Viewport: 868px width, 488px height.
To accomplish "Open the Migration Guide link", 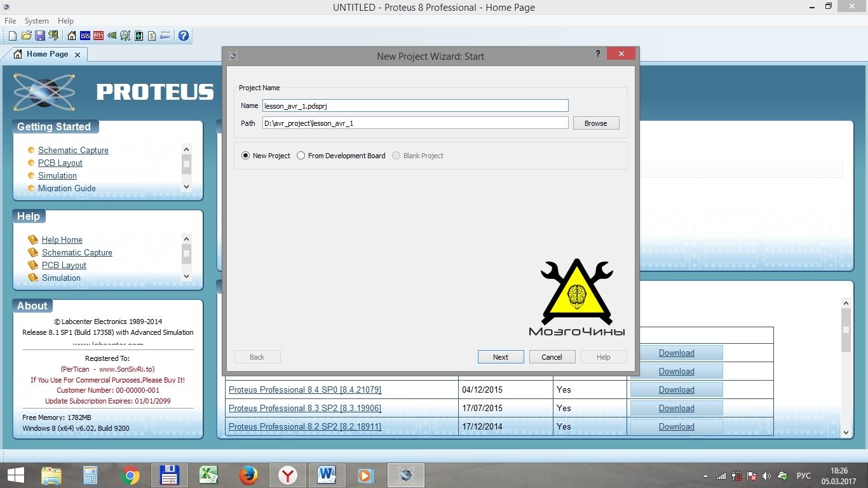I will pyautogui.click(x=67, y=188).
